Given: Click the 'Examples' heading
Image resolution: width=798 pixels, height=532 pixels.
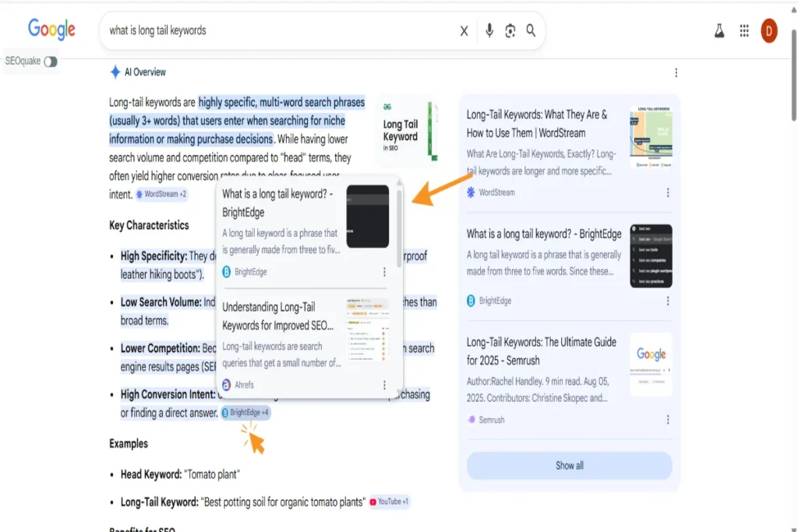Looking at the screenshot, I should pos(129,443).
